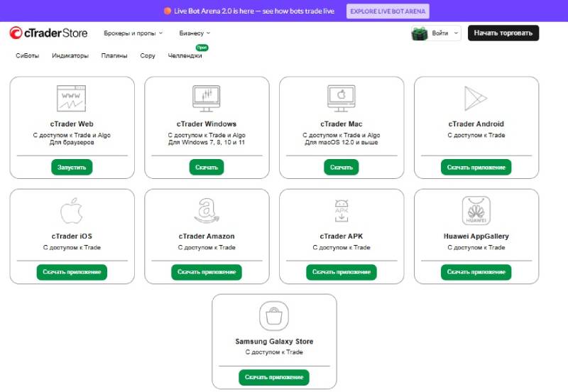
Task: Click the Huawei AppGallery icon
Action: tap(476, 210)
